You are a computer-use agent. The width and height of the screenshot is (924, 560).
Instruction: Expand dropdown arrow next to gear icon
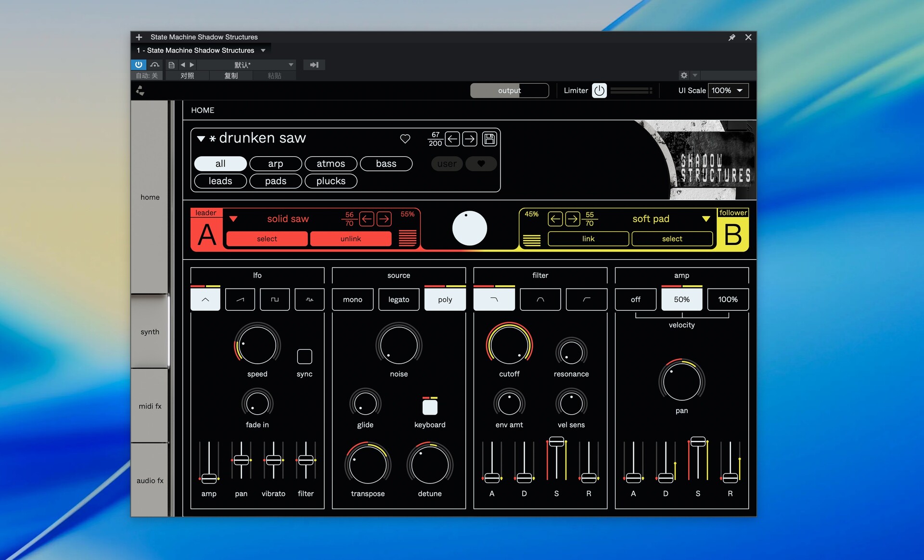point(695,75)
